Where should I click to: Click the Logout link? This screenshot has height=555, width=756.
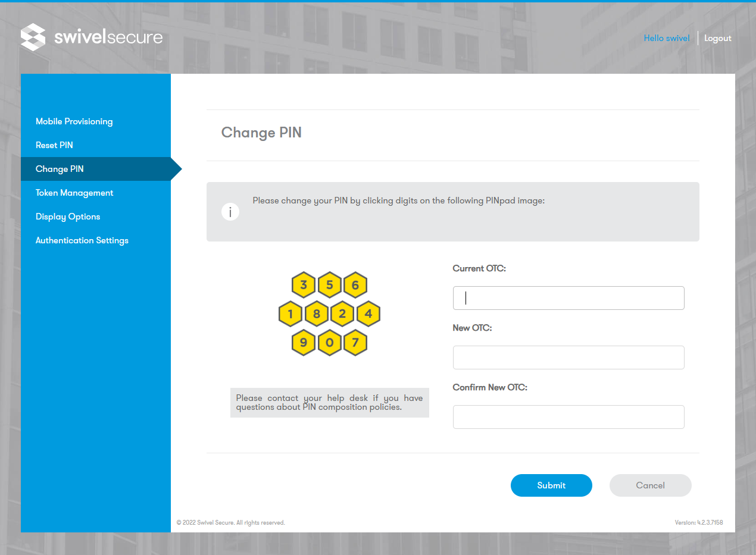[x=717, y=38]
